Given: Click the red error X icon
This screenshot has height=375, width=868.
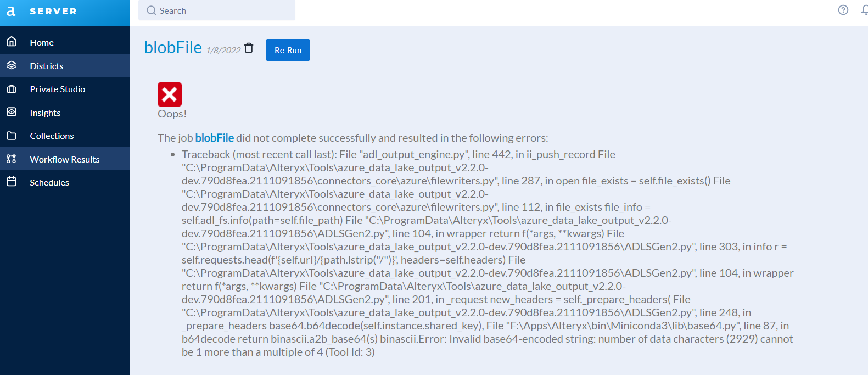Looking at the screenshot, I should [x=170, y=94].
